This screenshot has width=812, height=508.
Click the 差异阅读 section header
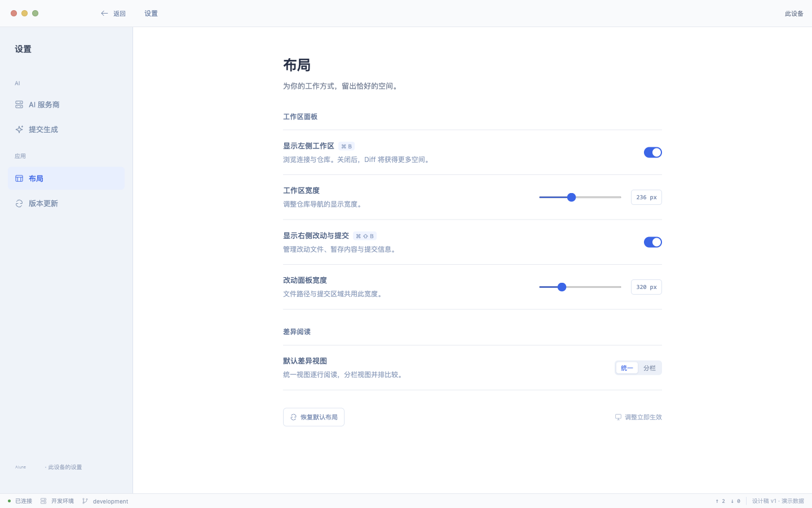(x=297, y=332)
